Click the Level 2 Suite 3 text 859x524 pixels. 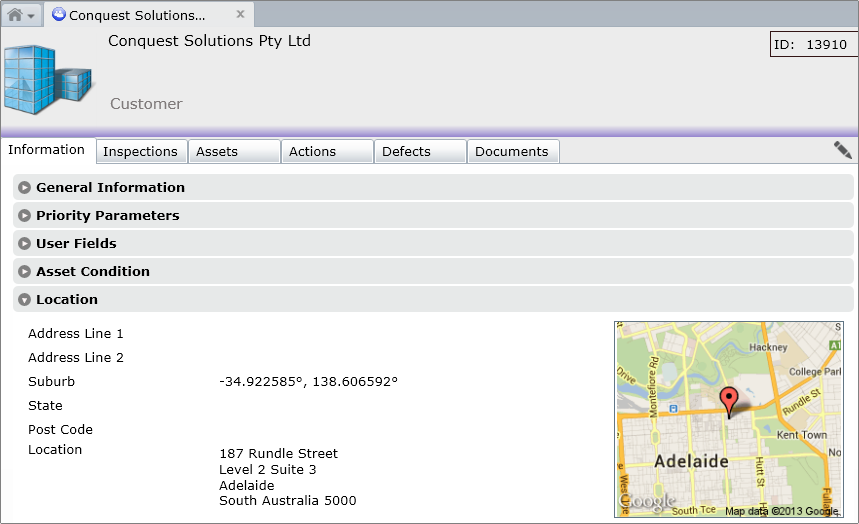(x=267, y=469)
